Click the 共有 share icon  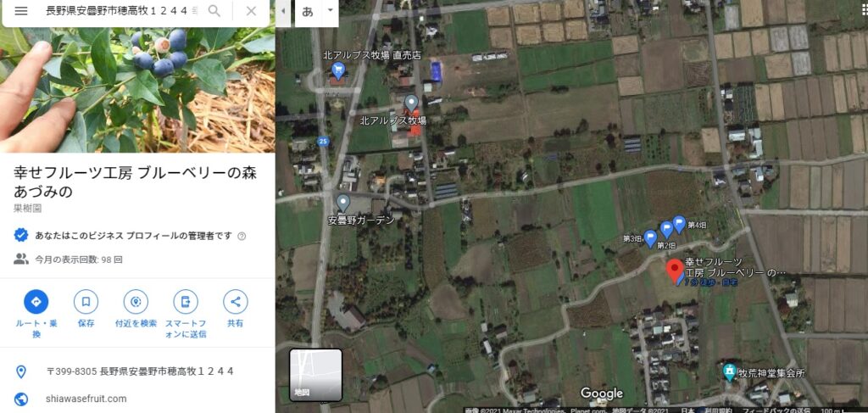236,302
